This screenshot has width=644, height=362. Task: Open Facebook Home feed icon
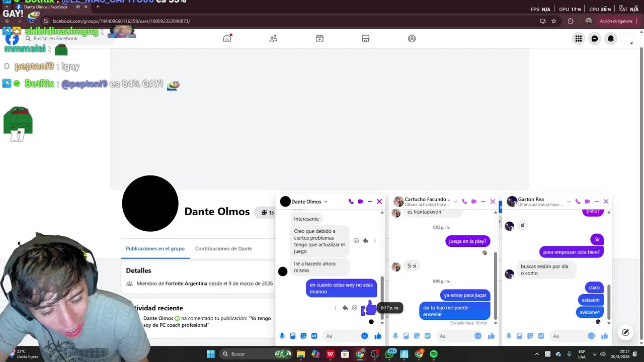[x=227, y=39]
